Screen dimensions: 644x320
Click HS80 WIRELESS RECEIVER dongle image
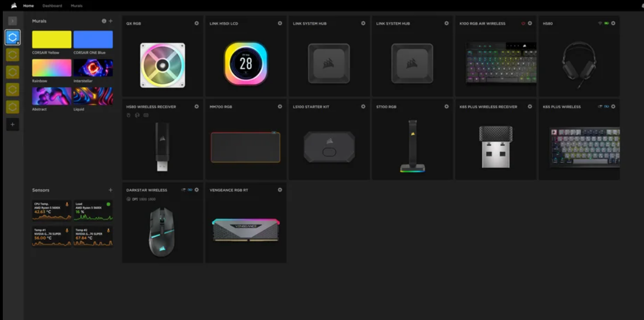tap(162, 147)
